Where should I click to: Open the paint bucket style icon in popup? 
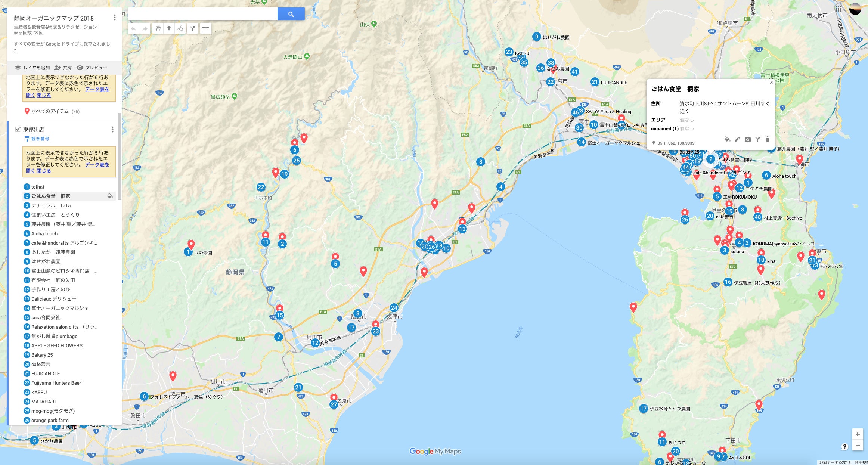coord(727,139)
